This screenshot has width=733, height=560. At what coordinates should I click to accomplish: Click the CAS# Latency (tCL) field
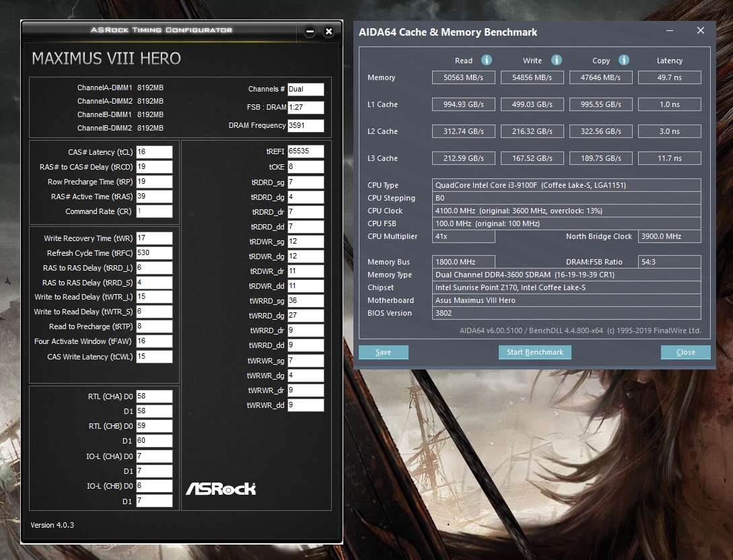pyautogui.click(x=154, y=152)
